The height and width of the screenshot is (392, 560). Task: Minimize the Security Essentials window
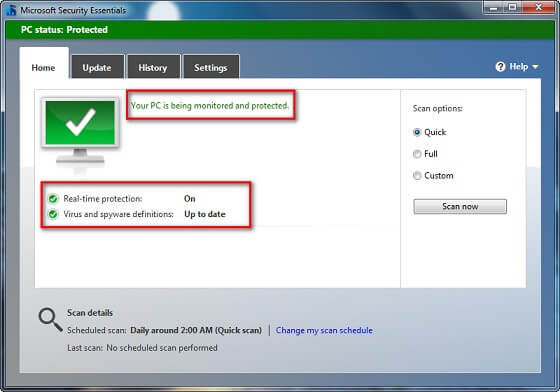click(x=494, y=7)
